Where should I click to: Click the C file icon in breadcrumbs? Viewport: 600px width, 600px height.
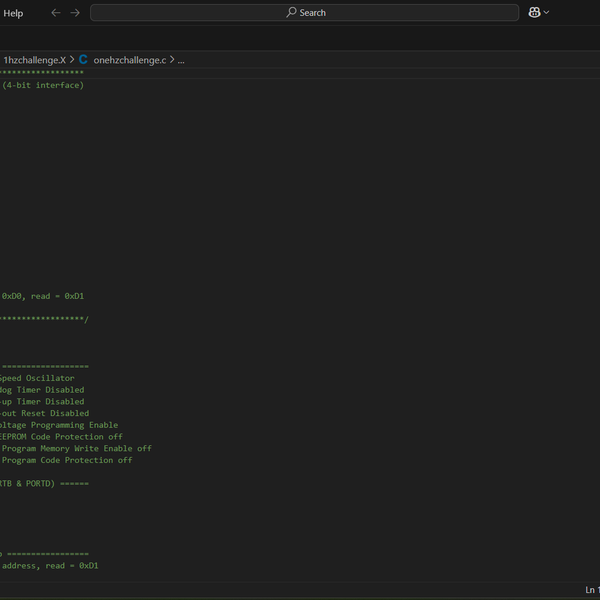click(83, 60)
